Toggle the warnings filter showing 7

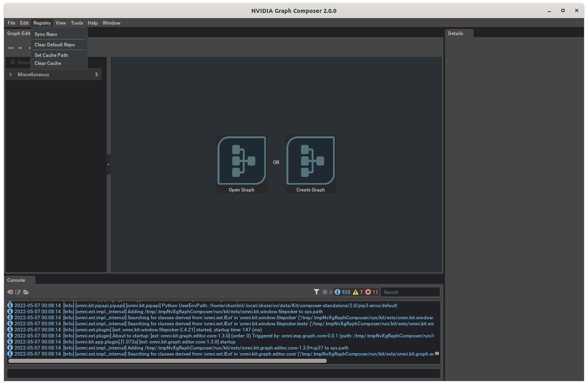point(358,291)
